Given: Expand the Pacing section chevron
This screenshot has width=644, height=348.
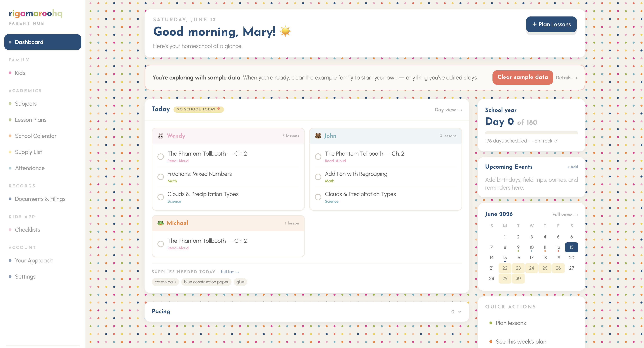Looking at the screenshot, I should point(460,312).
